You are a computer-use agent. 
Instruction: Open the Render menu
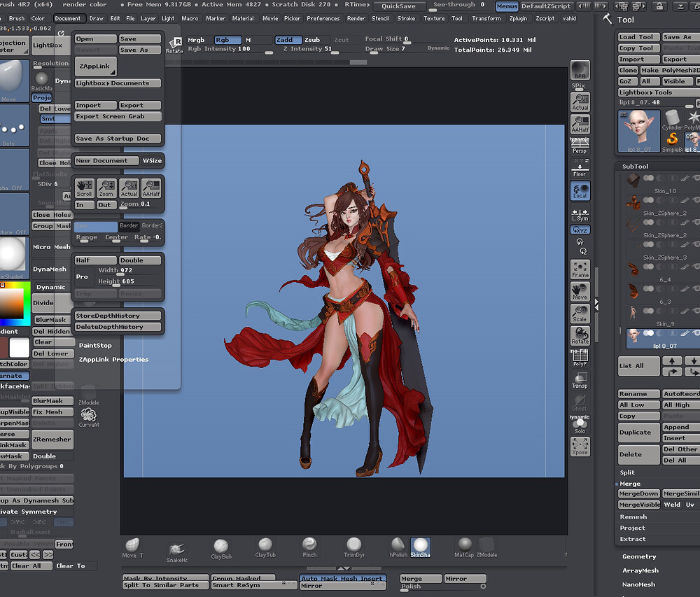pos(356,18)
